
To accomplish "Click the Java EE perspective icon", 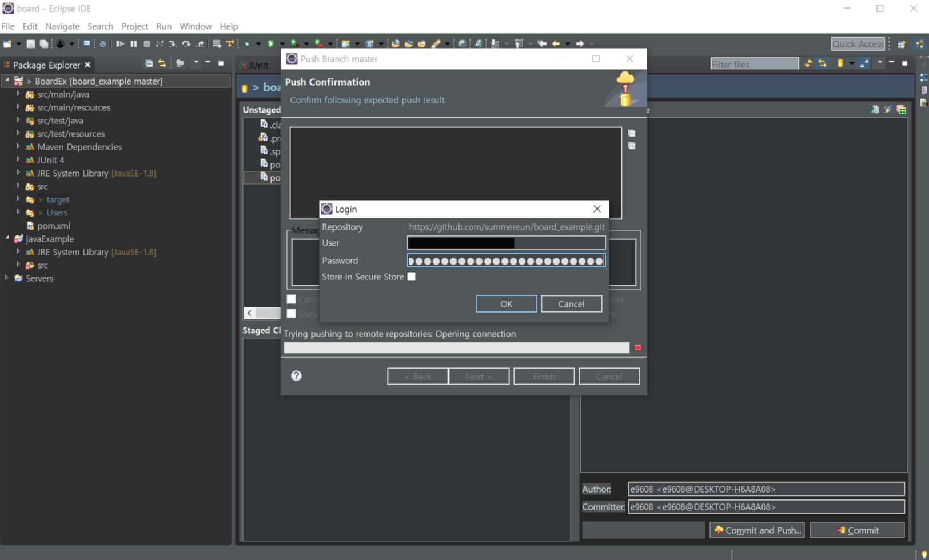I will pos(920,44).
